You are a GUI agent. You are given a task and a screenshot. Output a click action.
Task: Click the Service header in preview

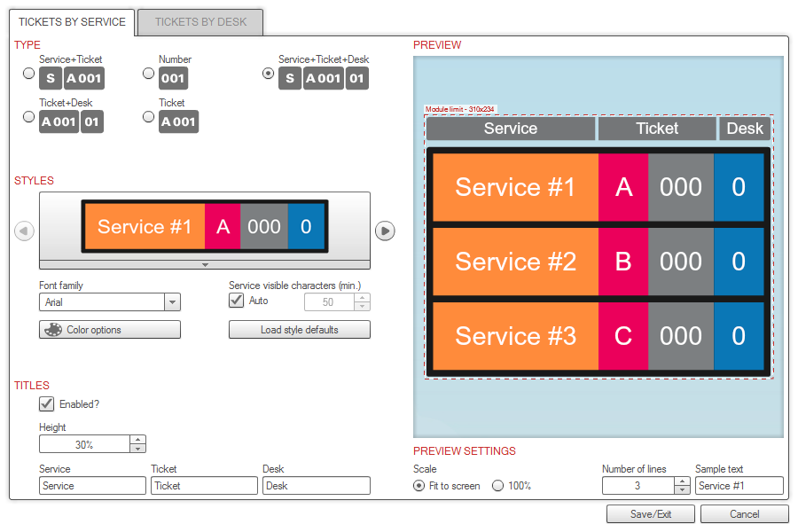[511, 129]
